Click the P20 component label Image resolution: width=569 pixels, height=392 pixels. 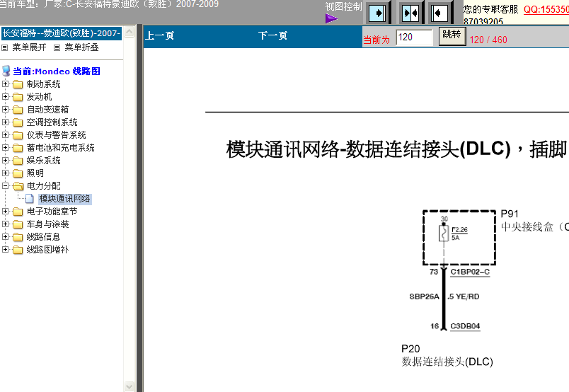[x=410, y=349]
